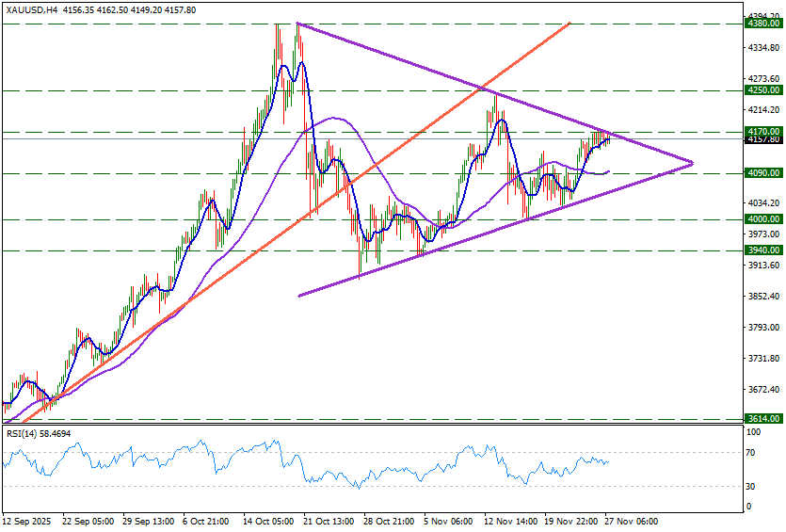Click the current price 4157.80 label
786x532 pixels.
point(763,140)
